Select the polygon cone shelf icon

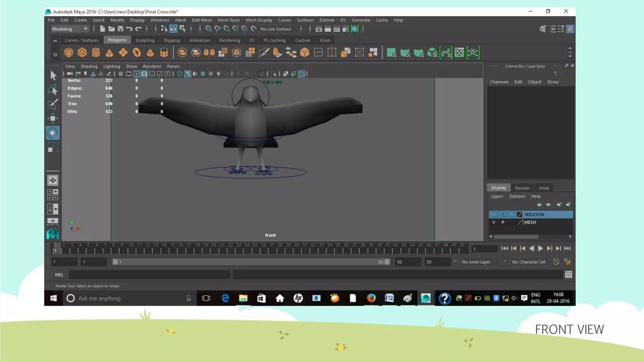[x=109, y=52]
